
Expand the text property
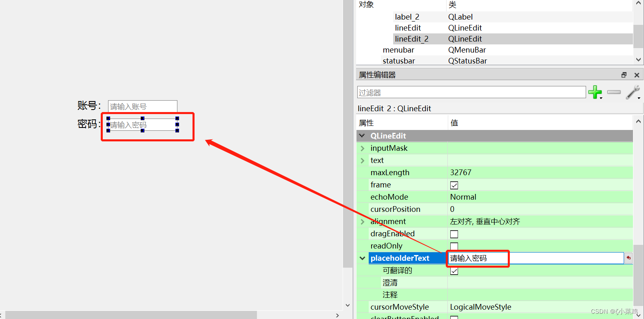coord(362,161)
